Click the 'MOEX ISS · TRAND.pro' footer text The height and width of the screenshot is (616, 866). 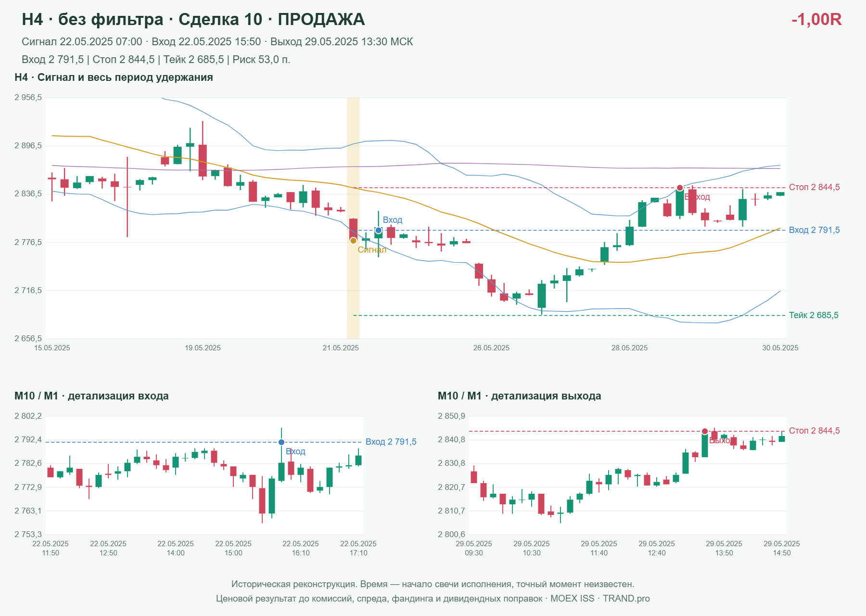pos(600,599)
